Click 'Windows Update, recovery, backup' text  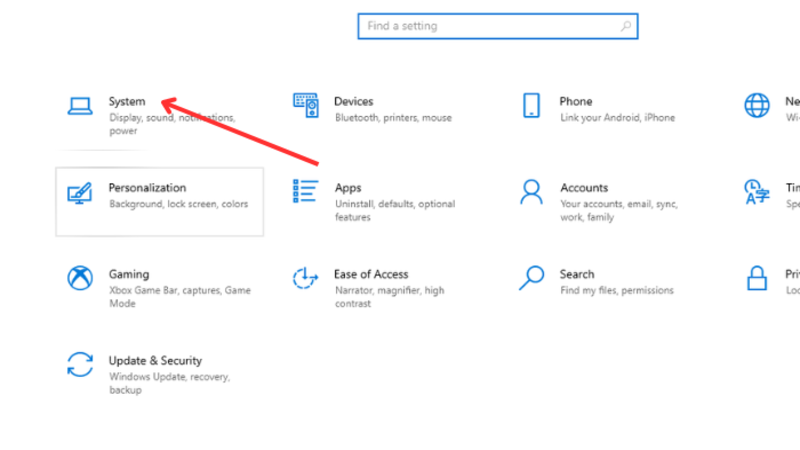pyautogui.click(x=170, y=383)
